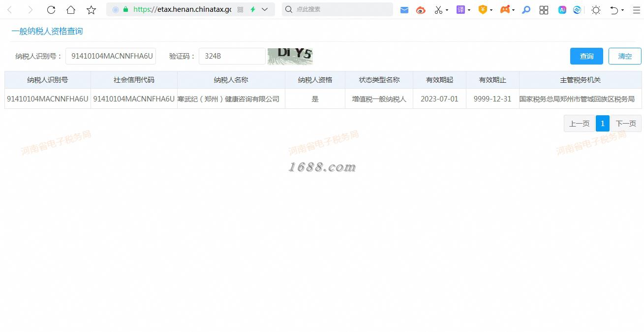The width and height of the screenshot is (644, 332).
Task: Click the 是 qualification cell
Action: pos(315,99)
